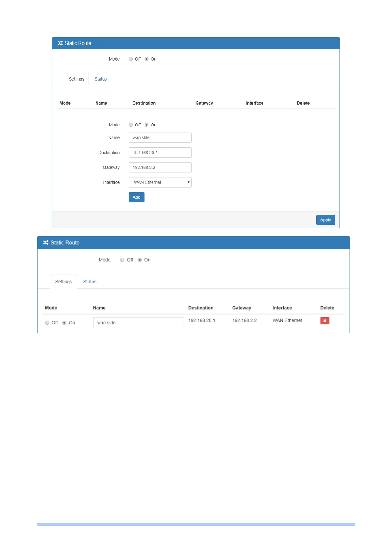Select global Mode Off in lower panel
Screen dimensions: 392x554
pyautogui.click(x=122, y=260)
